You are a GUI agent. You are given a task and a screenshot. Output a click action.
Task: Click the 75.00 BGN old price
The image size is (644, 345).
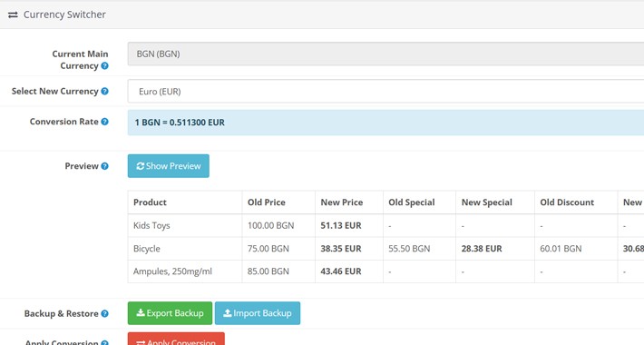point(268,249)
